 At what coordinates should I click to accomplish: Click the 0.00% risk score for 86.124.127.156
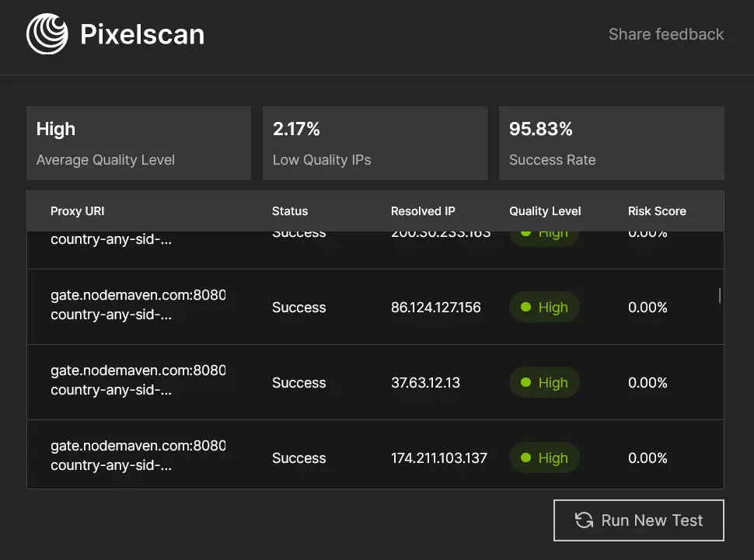[648, 307]
